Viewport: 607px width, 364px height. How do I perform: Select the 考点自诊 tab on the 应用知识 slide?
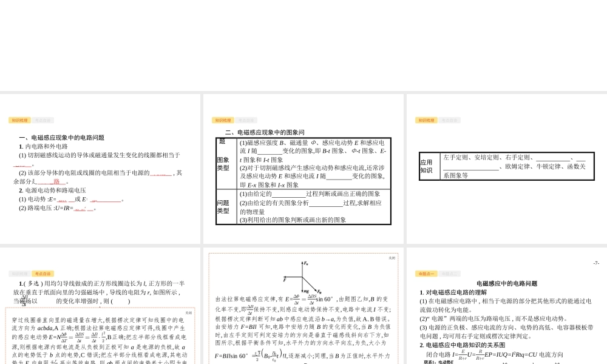coord(449,120)
